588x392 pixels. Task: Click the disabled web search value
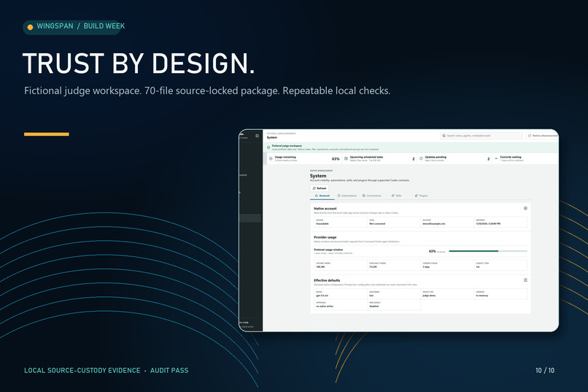(374, 306)
